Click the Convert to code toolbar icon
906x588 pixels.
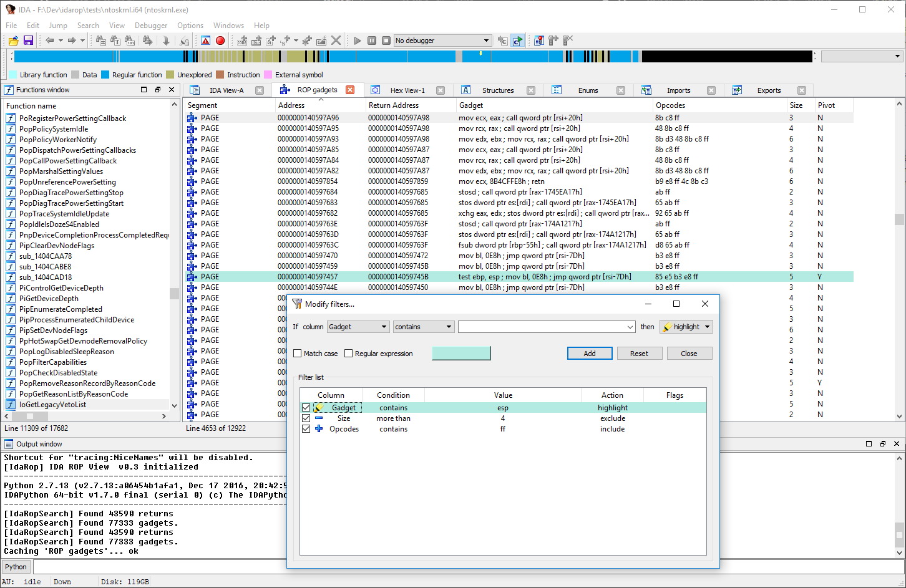pyautogui.click(x=242, y=41)
